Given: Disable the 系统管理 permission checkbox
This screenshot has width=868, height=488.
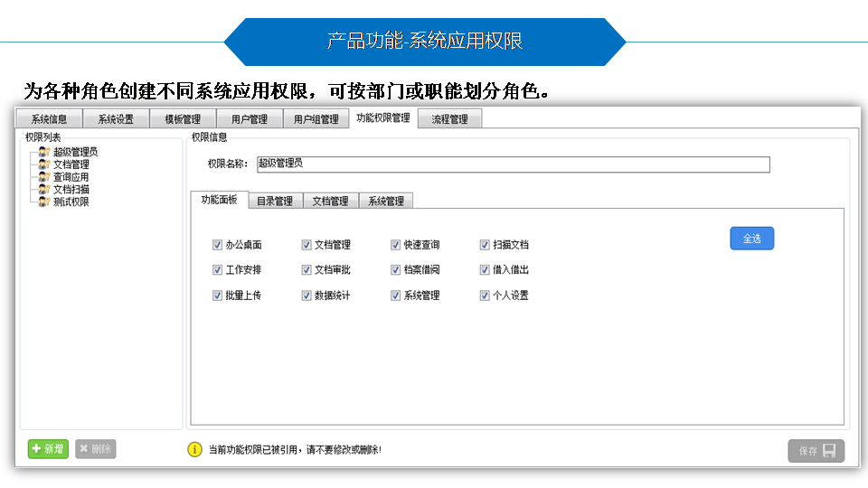Looking at the screenshot, I should 396,296.
